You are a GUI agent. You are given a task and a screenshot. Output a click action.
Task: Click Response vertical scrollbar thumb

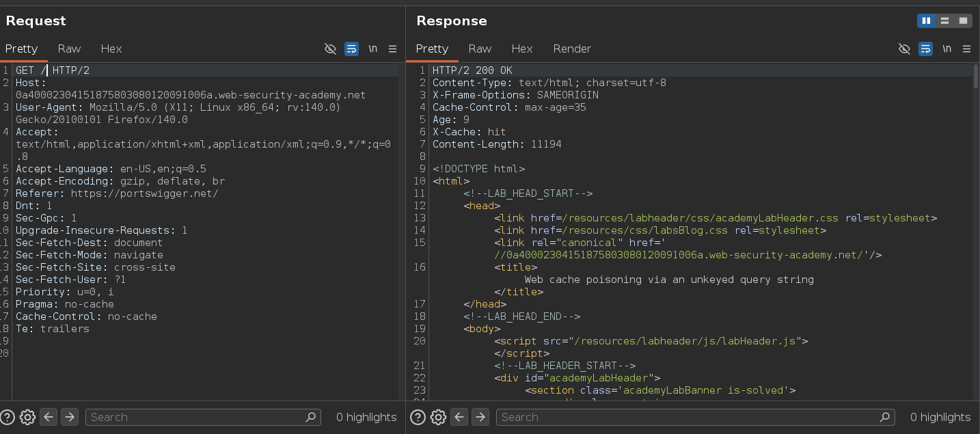[x=975, y=75]
